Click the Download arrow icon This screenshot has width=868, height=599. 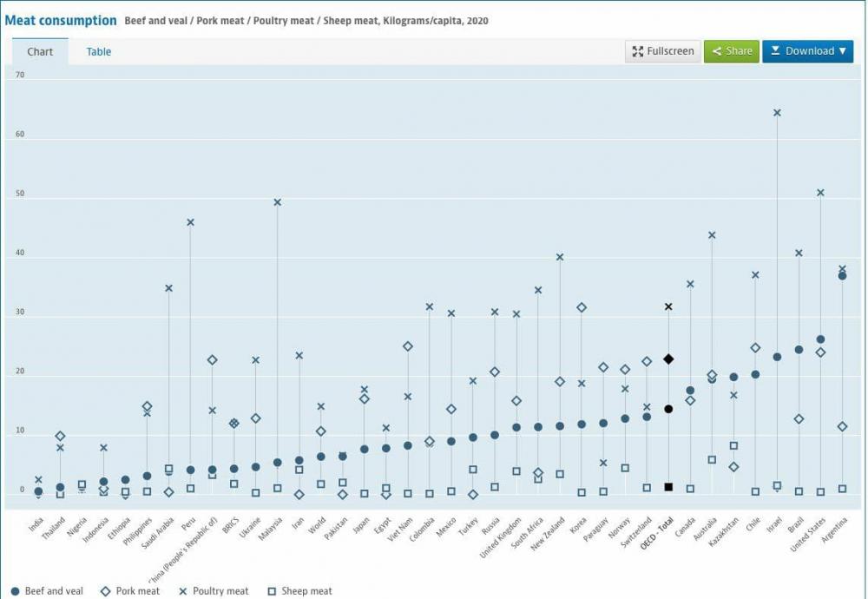pyautogui.click(x=775, y=51)
